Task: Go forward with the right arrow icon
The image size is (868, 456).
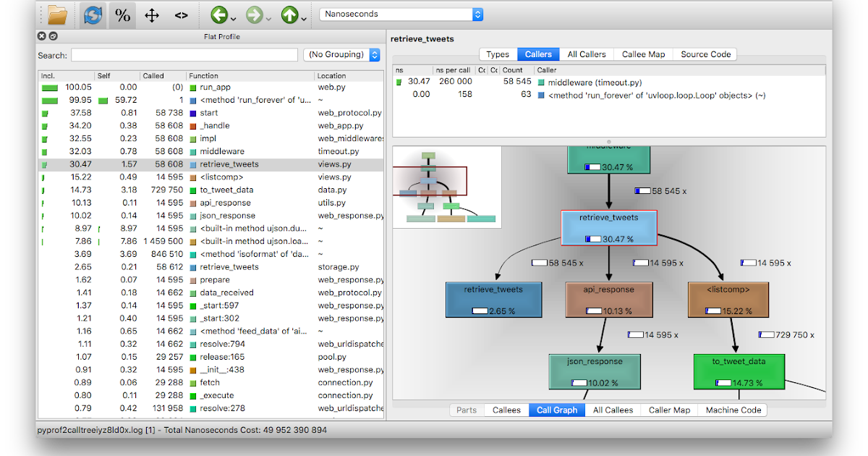Action: click(254, 14)
